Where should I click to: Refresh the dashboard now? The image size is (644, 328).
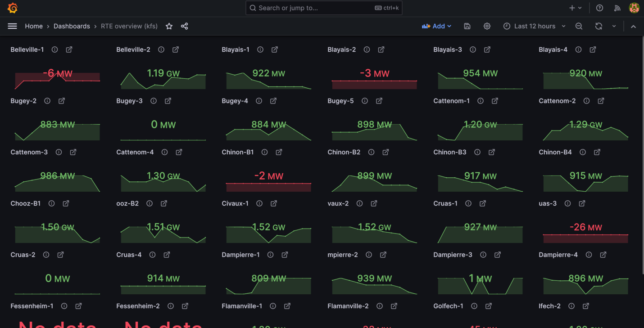coord(599,26)
